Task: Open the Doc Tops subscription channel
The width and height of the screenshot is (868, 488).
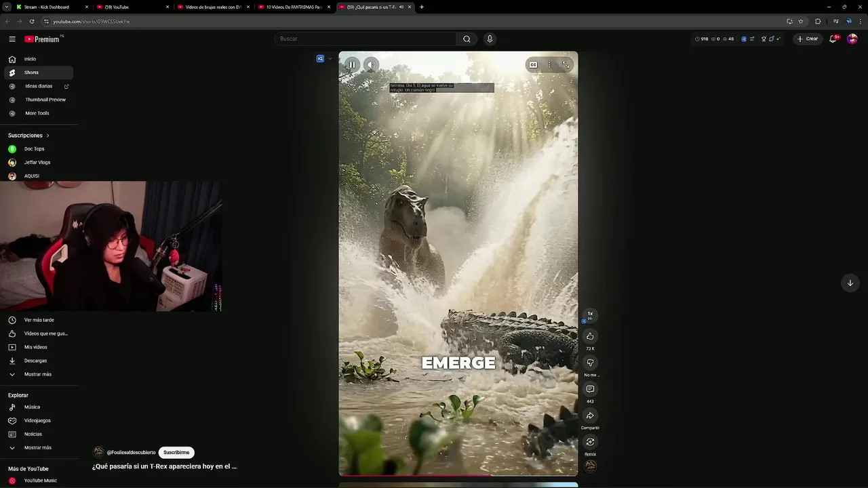Action: click(39, 148)
